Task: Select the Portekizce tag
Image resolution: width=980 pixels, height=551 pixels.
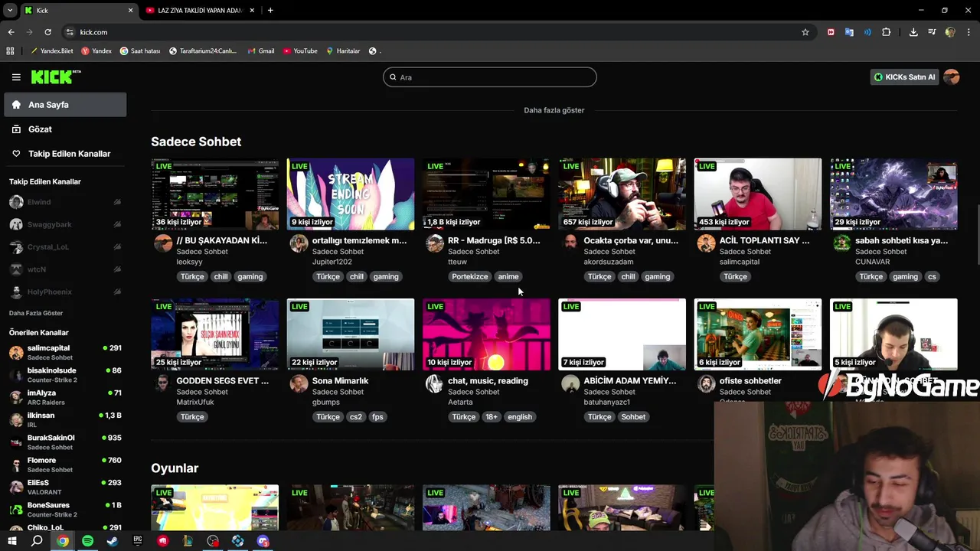Action: click(469, 277)
